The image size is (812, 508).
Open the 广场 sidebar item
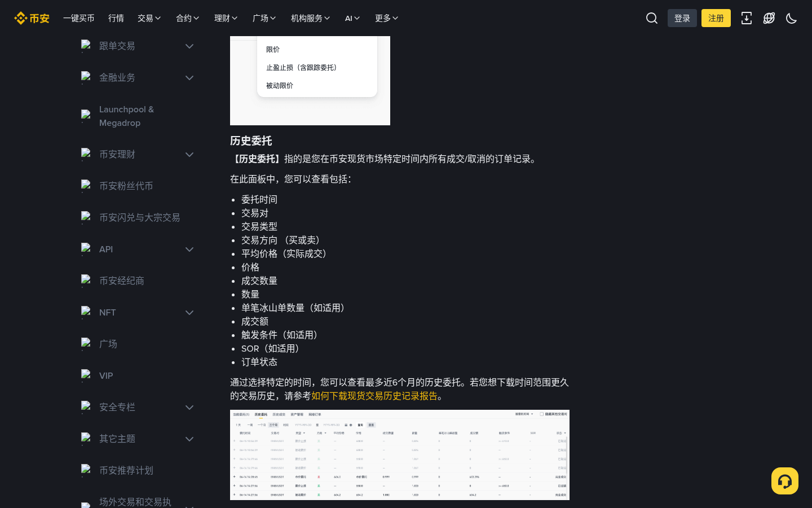(108, 344)
